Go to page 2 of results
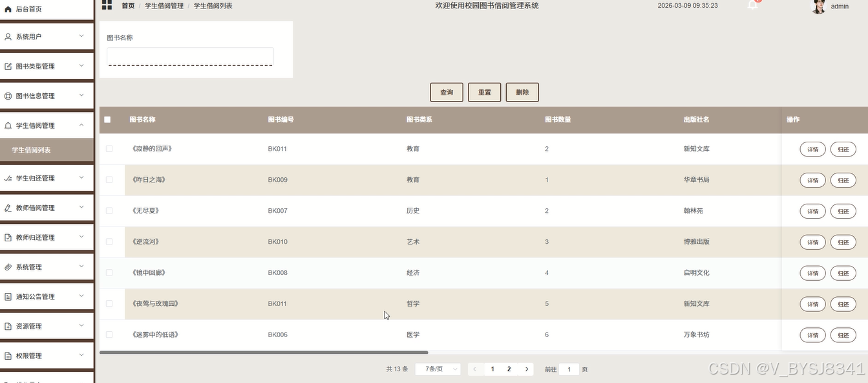Screen dimensions: 868x383 tap(509, 369)
